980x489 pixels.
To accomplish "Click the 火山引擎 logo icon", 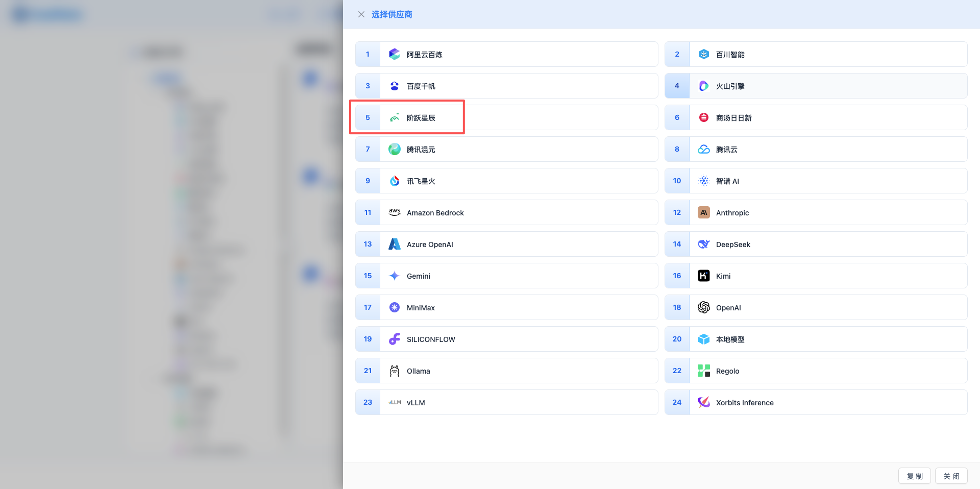I will click(703, 86).
